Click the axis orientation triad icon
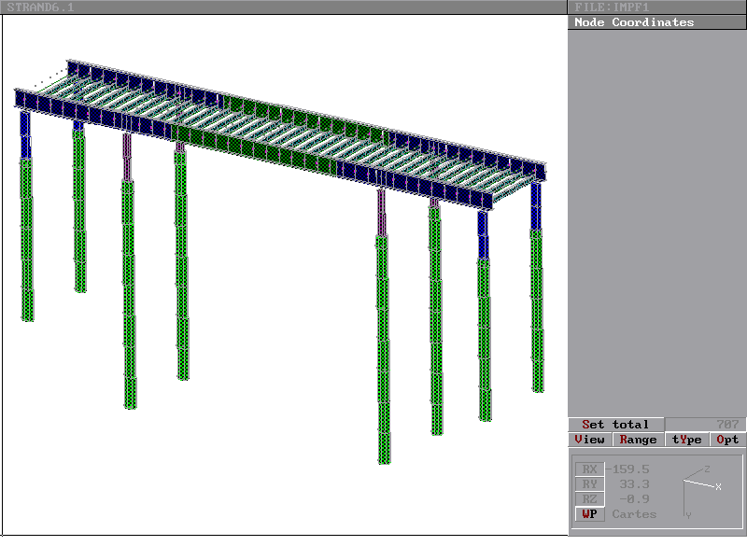Viewport: 747px width, 560px height. point(700,486)
